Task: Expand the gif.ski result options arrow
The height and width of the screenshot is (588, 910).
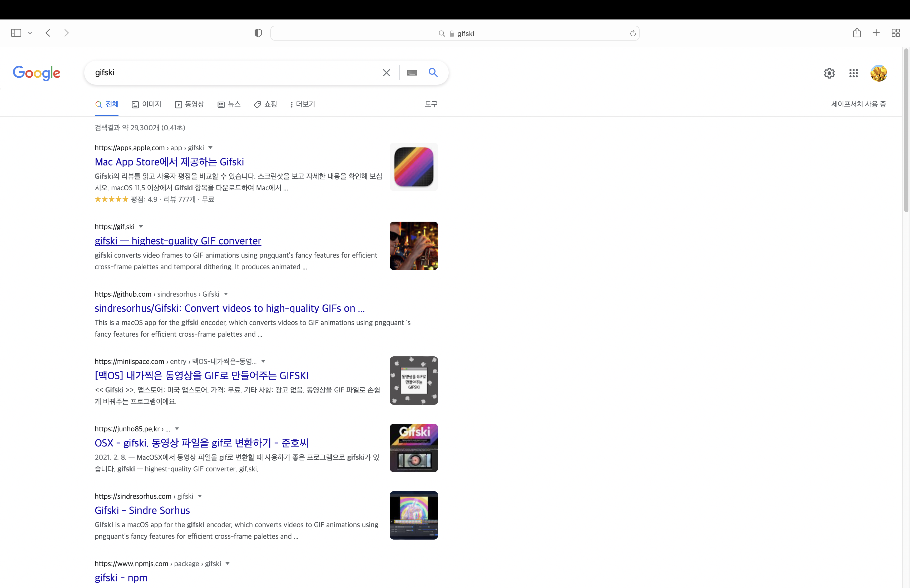Action: (x=141, y=227)
